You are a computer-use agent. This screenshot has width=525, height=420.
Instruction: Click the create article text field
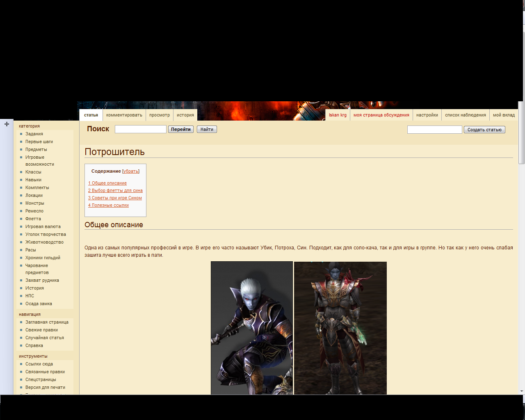(434, 130)
